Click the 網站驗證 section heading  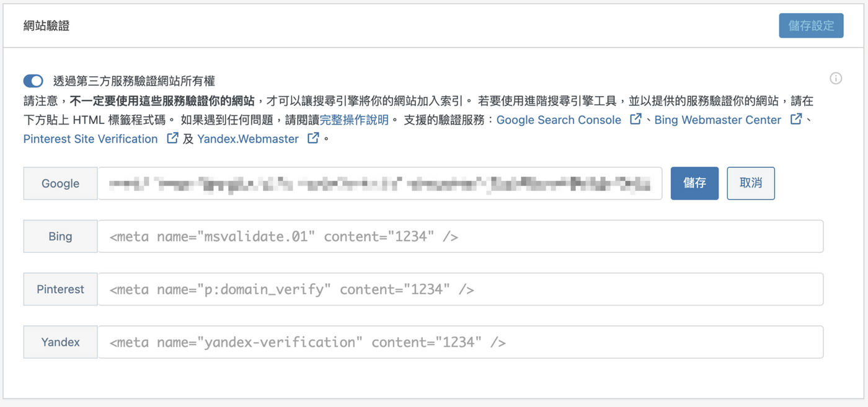[x=46, y=26]
